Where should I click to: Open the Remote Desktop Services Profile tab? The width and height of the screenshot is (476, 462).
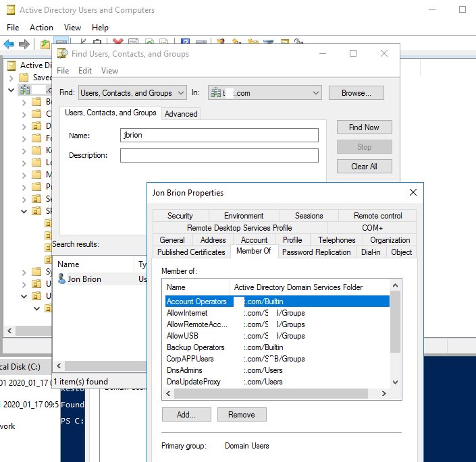(x=240, y=228)
